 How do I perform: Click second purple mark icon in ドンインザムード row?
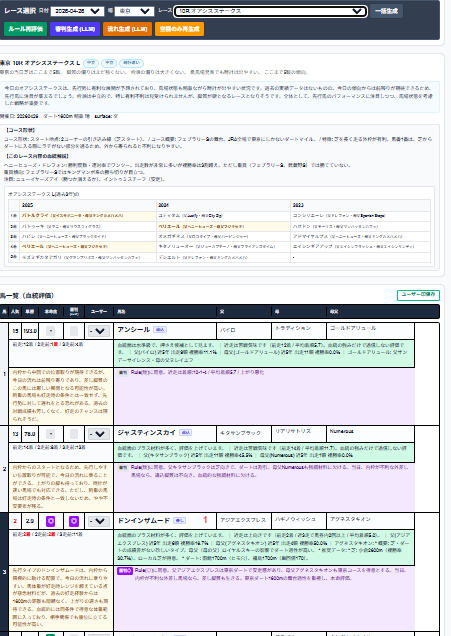74,521
